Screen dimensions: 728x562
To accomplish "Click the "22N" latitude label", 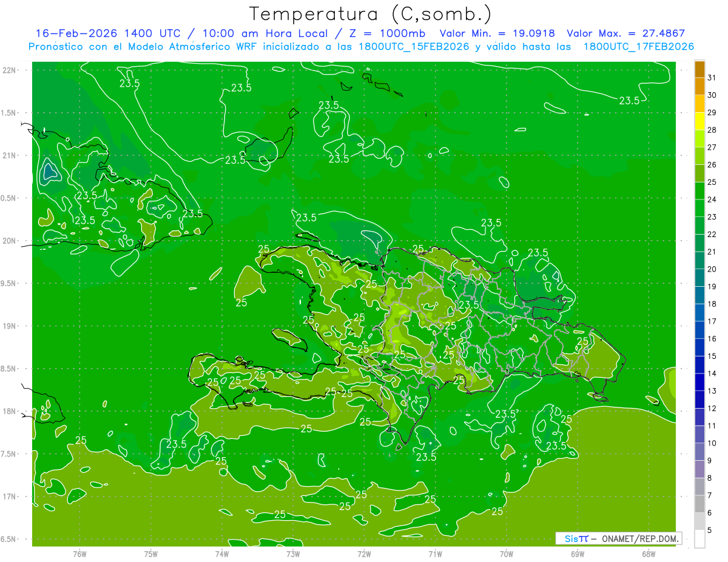I will pyautogui.click(x=9, y=70).
